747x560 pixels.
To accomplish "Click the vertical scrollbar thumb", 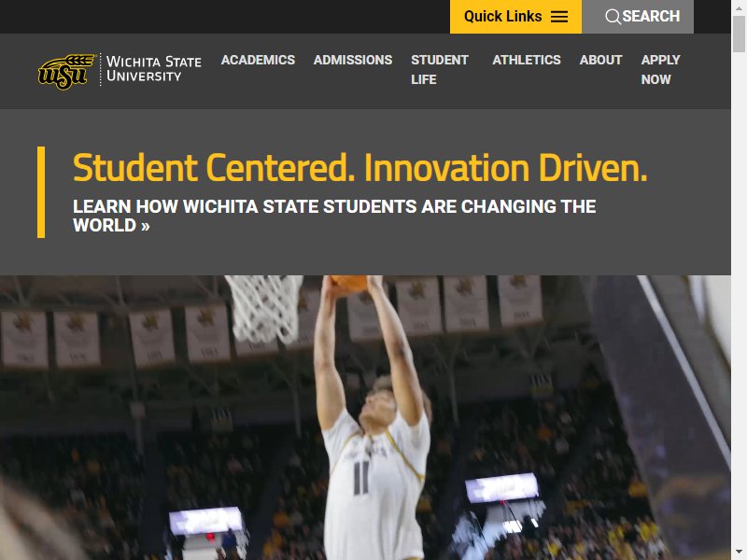I will point(739,34).
